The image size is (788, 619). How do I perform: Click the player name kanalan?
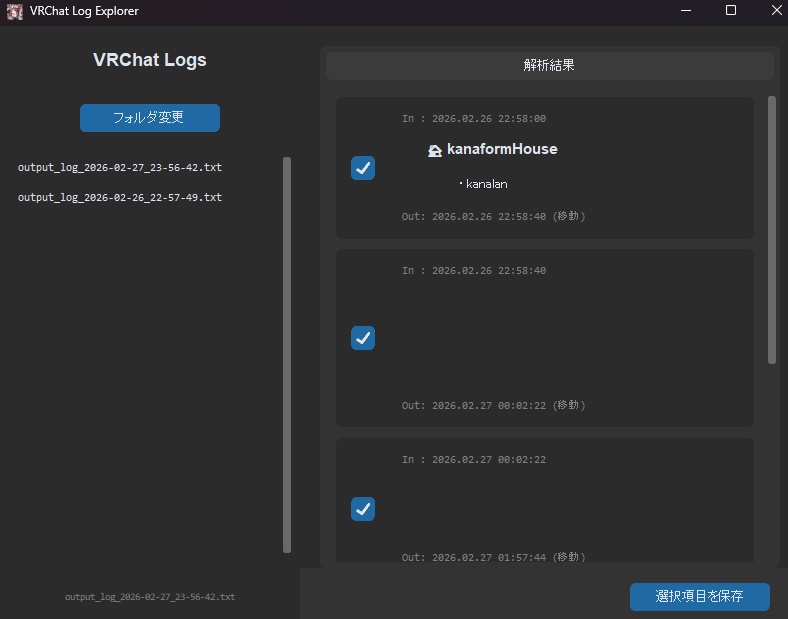click(x=486, y=184)
